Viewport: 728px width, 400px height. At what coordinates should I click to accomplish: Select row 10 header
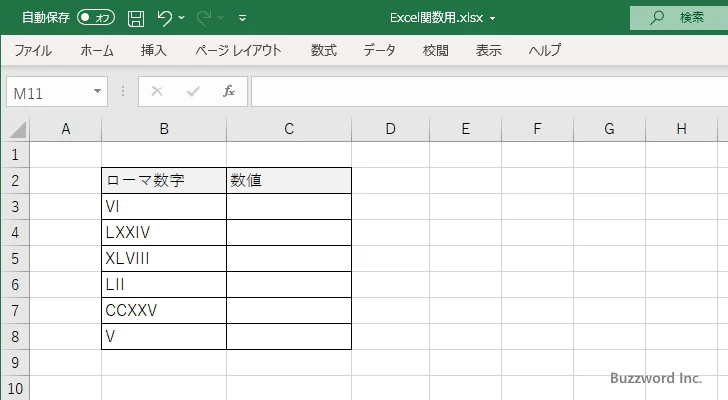click(x=15, y=388)
